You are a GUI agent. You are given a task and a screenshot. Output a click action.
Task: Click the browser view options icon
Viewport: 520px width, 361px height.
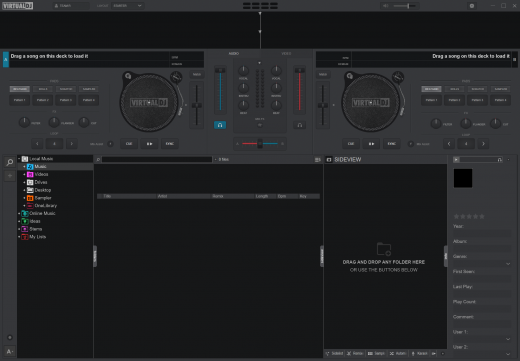pos(317,160)
